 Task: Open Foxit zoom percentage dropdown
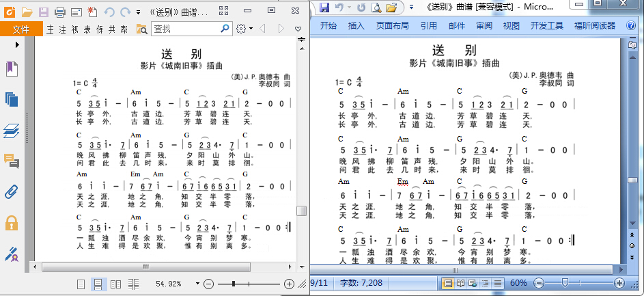pos(197,284)
